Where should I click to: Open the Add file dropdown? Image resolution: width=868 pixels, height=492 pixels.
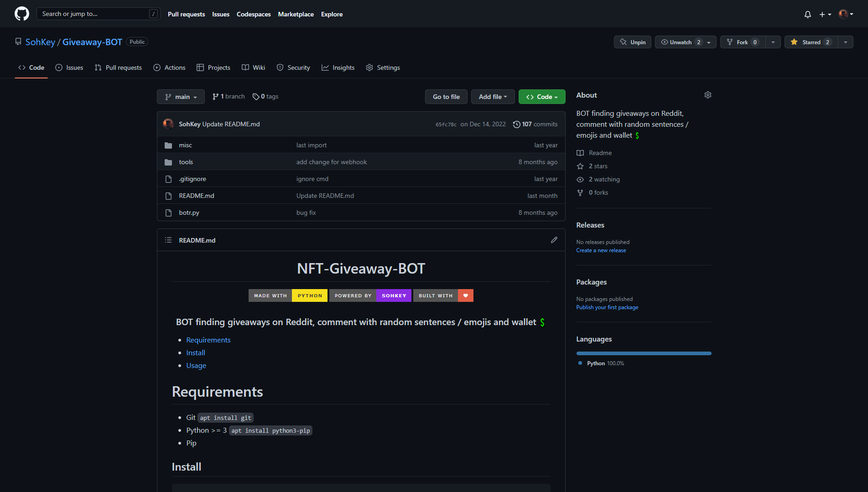click(x=493, y=97)
